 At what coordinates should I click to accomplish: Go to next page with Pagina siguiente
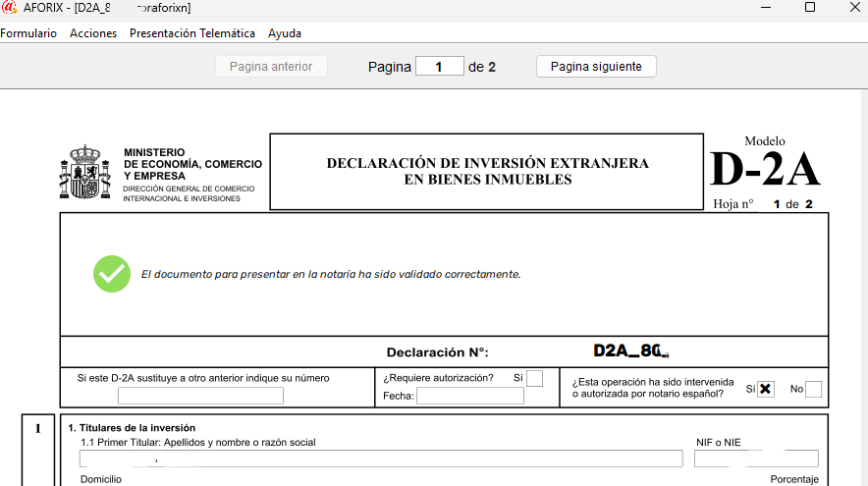pyautogui.click(x=596, y=67)
